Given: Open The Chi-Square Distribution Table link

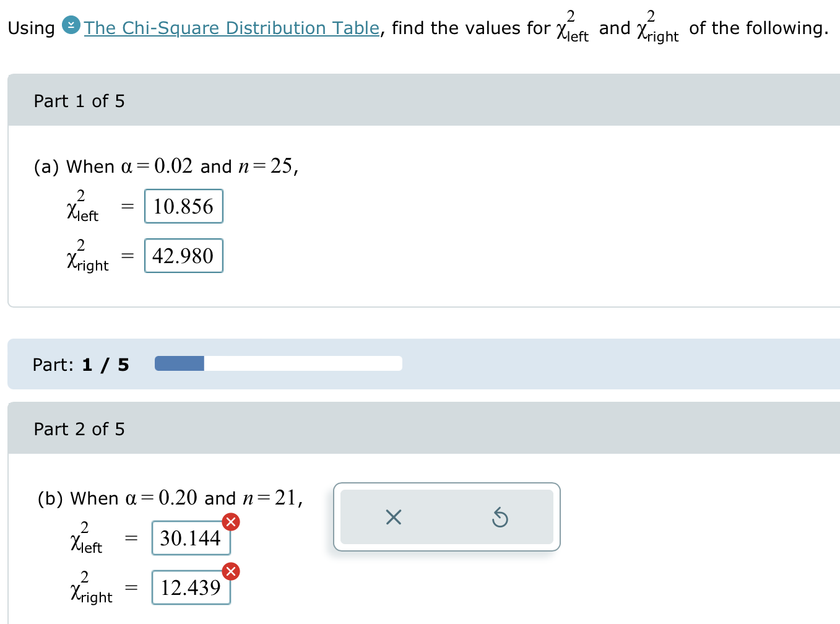Looking at the screenshot, I should (x=232, y=28).
